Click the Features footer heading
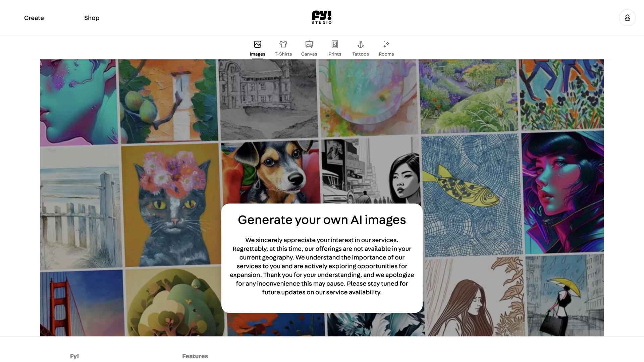 point(195,356)
